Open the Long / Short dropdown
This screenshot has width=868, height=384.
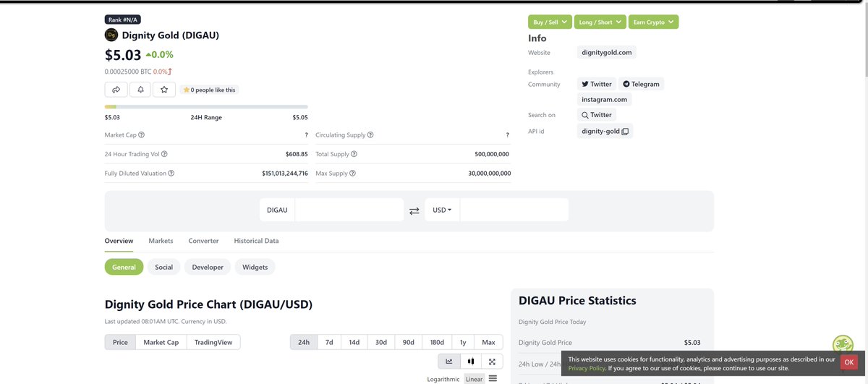pos(600,22)
